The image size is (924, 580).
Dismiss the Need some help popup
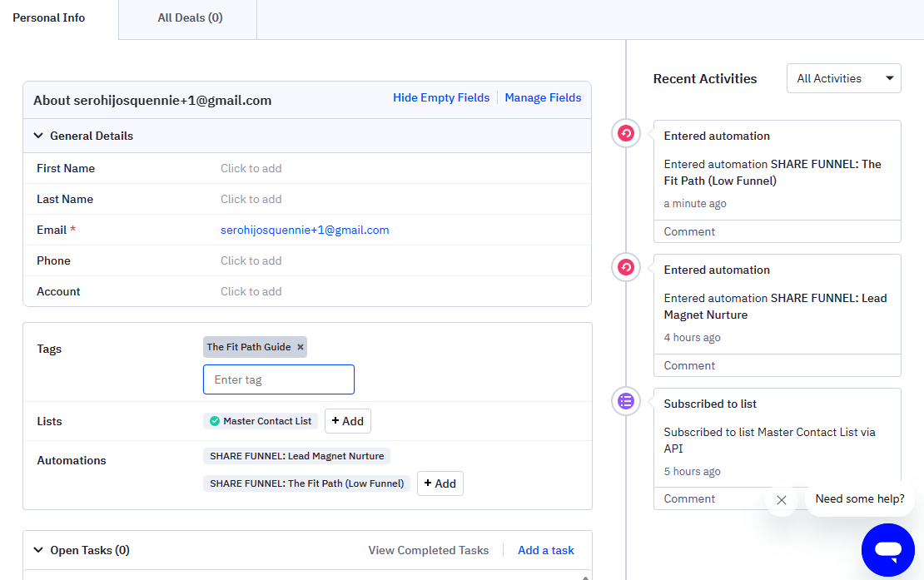pyautogui.click(x=781, y=500)
